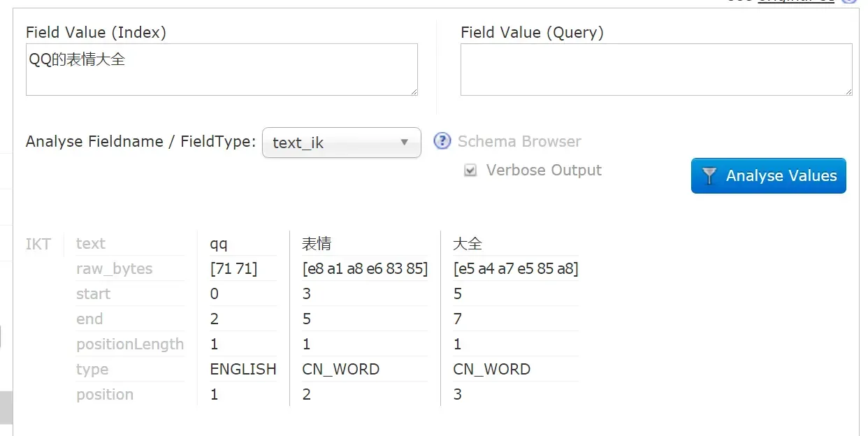This screenshot has width=868, height=436.
Task: Select the '大全' token text cell
Action: pos(468,244)
